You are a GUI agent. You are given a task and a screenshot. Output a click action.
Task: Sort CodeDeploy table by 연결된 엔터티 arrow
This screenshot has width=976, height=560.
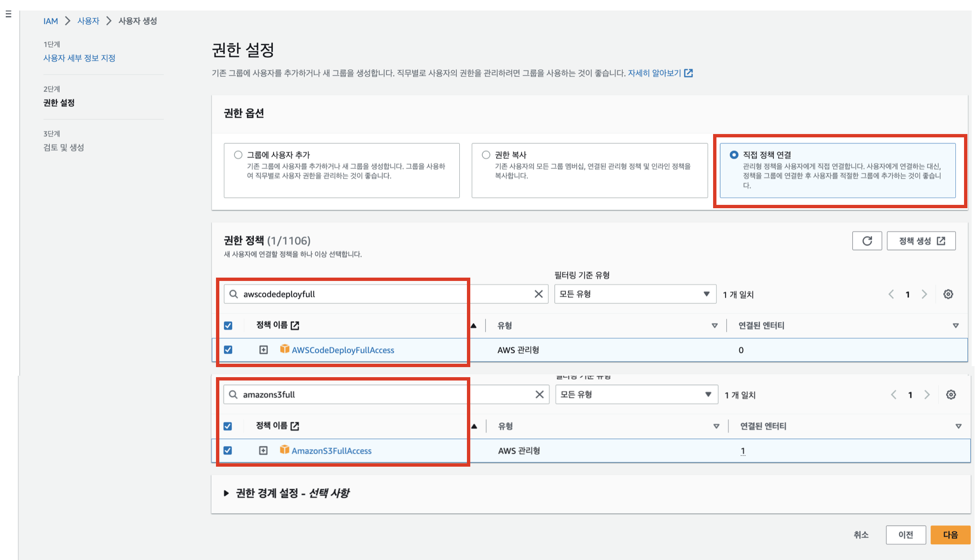click(x=955, y=325)
